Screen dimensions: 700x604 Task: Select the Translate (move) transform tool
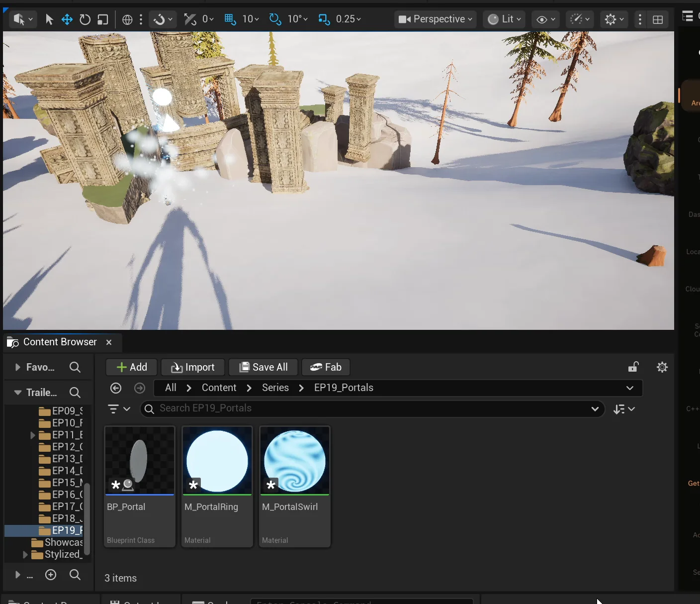[67, 19]
